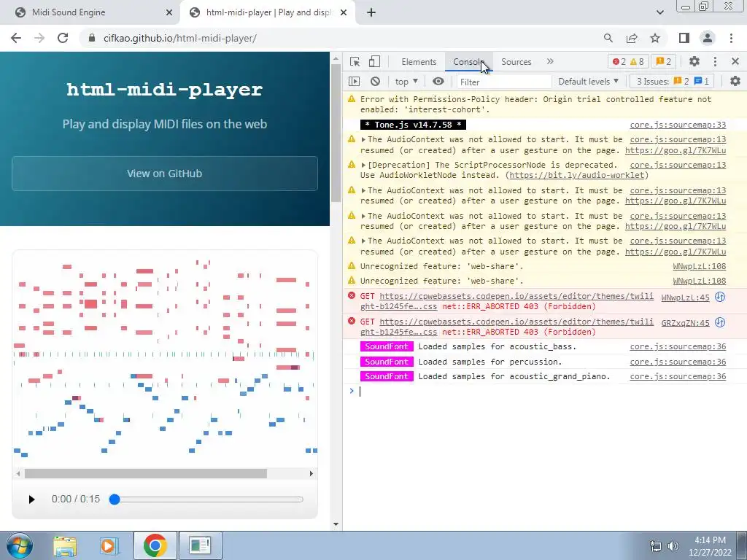Click the page scrollbar up arrow

[336, 59]
